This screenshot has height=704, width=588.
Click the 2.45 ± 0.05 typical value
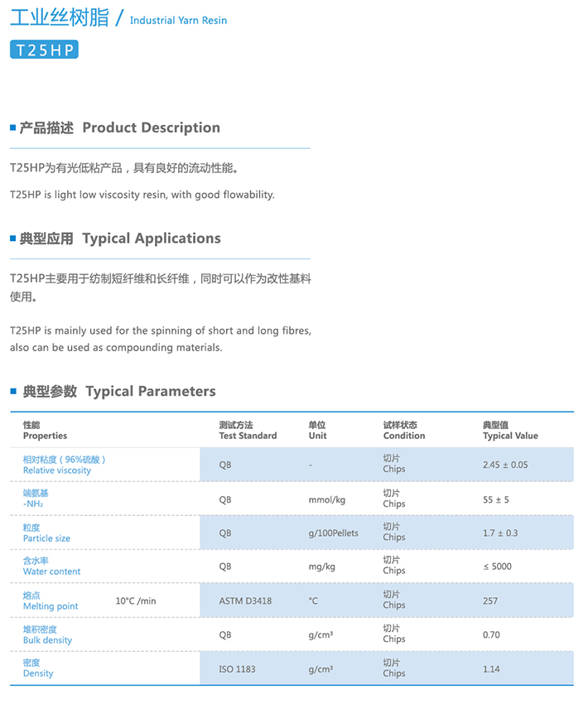click(x=505, y=465)
